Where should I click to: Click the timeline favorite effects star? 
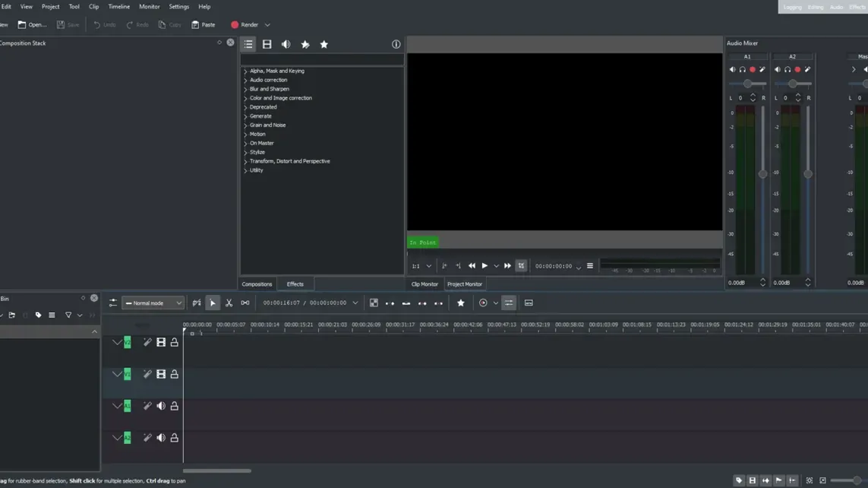460,303
